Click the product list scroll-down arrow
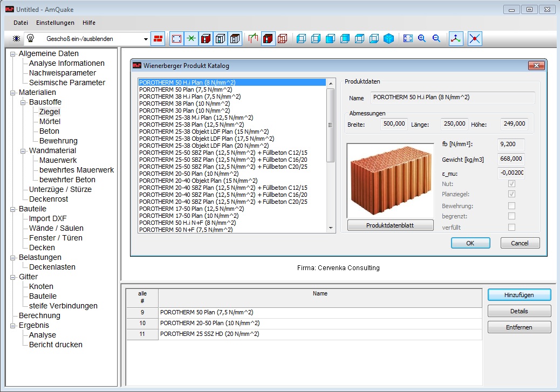This screenshot has width=560, height=392. coord(331,228)
